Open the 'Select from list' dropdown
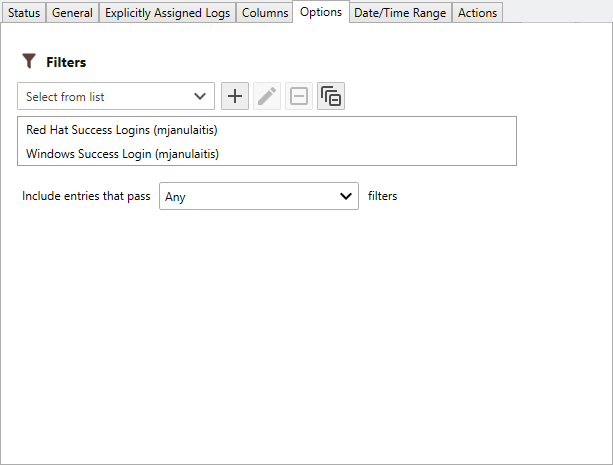Image resolution: width=613 pixels, height=465 pixels. (116, 97)
